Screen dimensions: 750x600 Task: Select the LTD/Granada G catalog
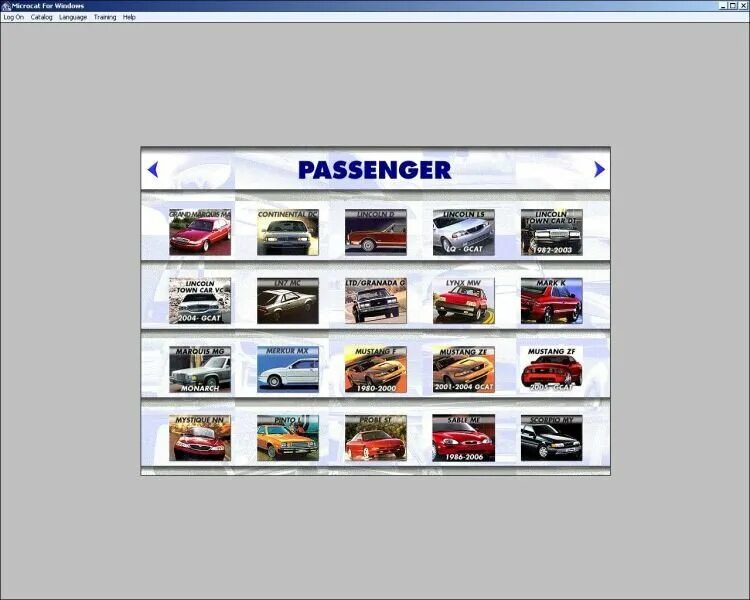point(376,301)
